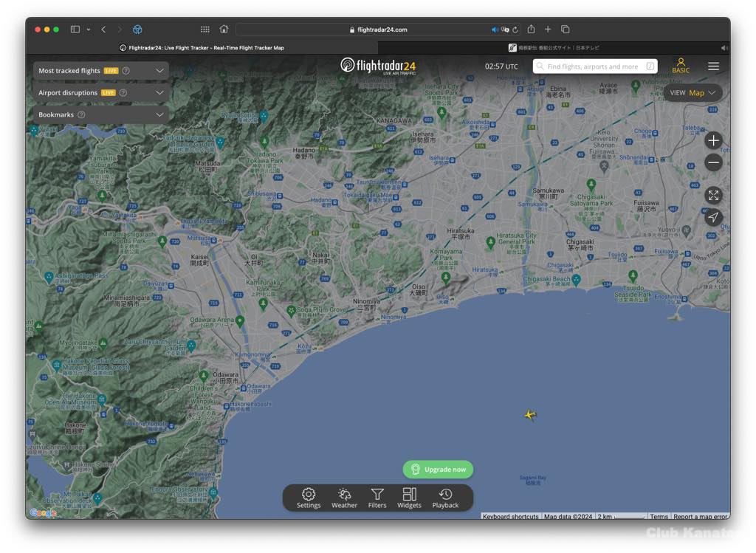The width and height of the screenshot is (756, 553).
Task: Open the Widgets panel
Action: click(409, 498)
